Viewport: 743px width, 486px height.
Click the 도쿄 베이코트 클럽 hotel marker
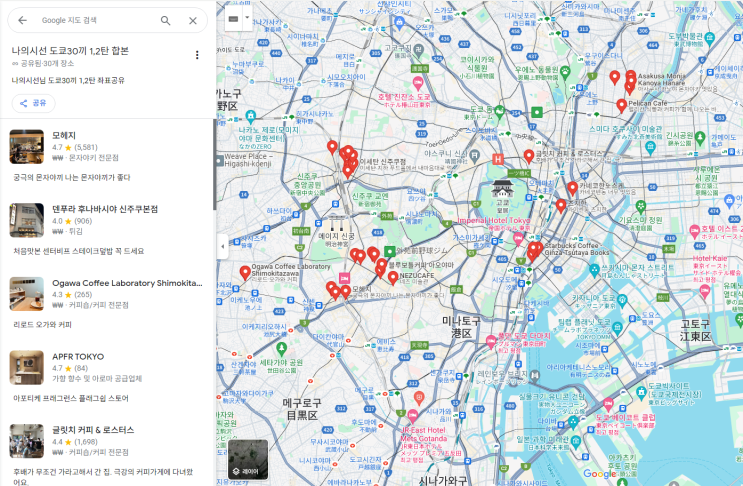(608, 405)
